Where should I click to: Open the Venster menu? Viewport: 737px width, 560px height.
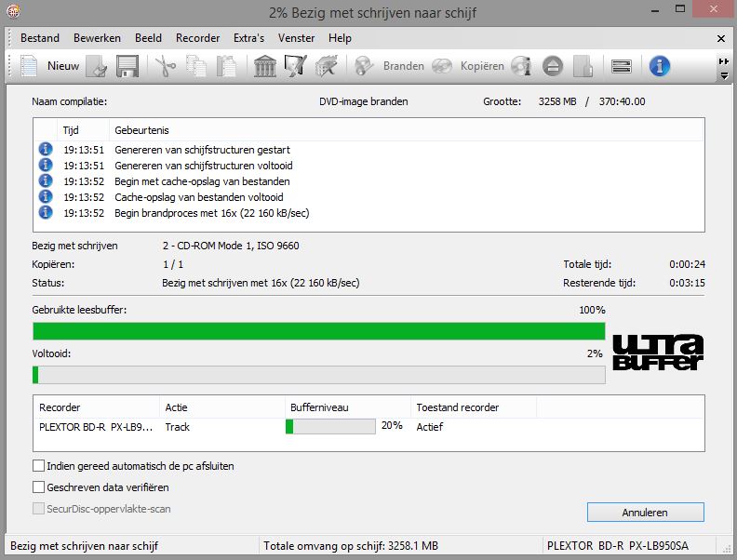(x=296, y=38)
